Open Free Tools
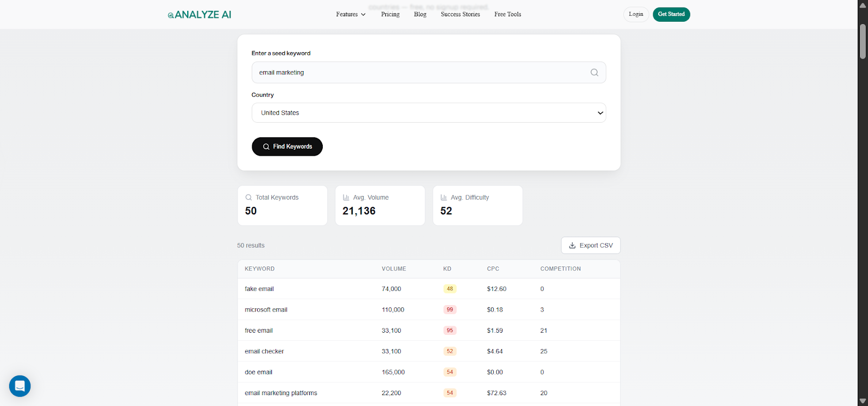The image size is (868, 406). tap(508, 15)
